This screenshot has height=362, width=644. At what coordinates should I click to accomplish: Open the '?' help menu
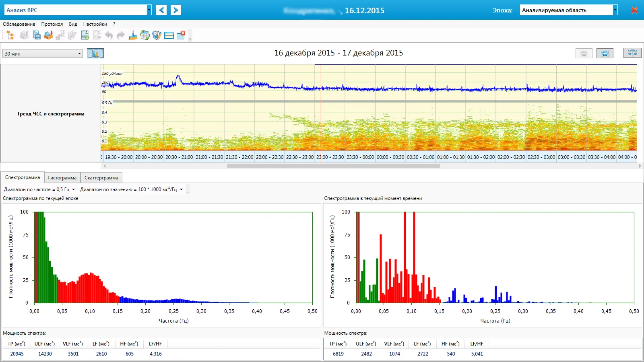coord(114,24)
